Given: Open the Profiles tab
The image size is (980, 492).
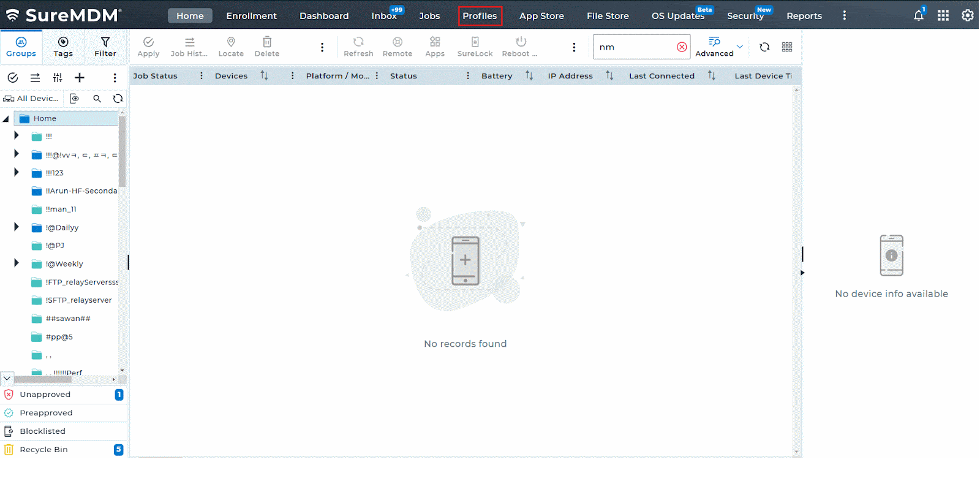Looking at the screenshot, I should click(480, 16).
